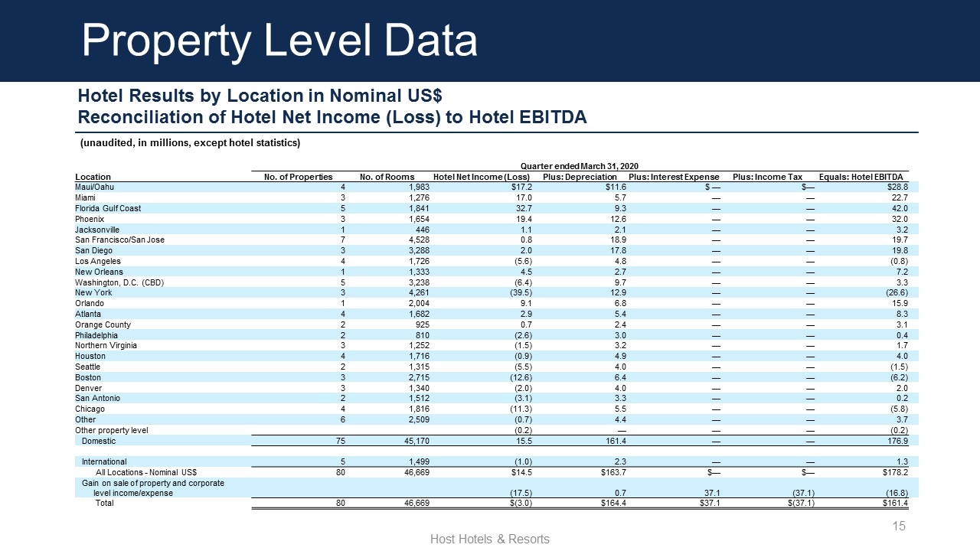
Task: Select the 'Washington, D.C. (CBD)' row label
Action: click(x=119, y=282)
